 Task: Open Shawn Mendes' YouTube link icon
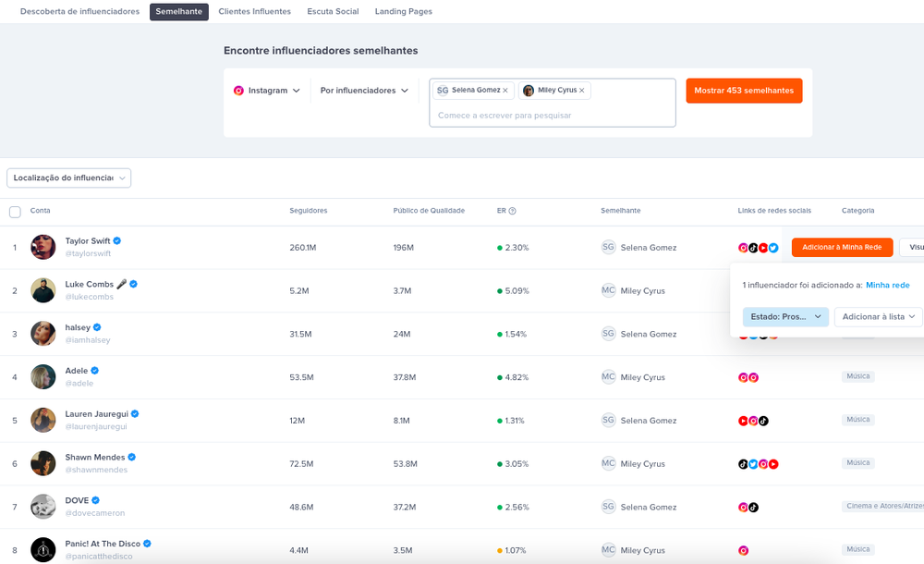tap(773, 464)
